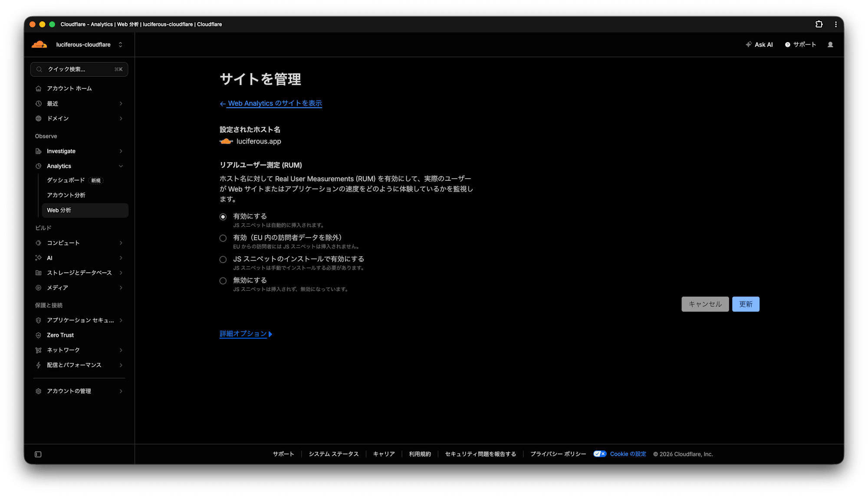
Task: Click the globe icon beside ドメイン
Action: 38,118
